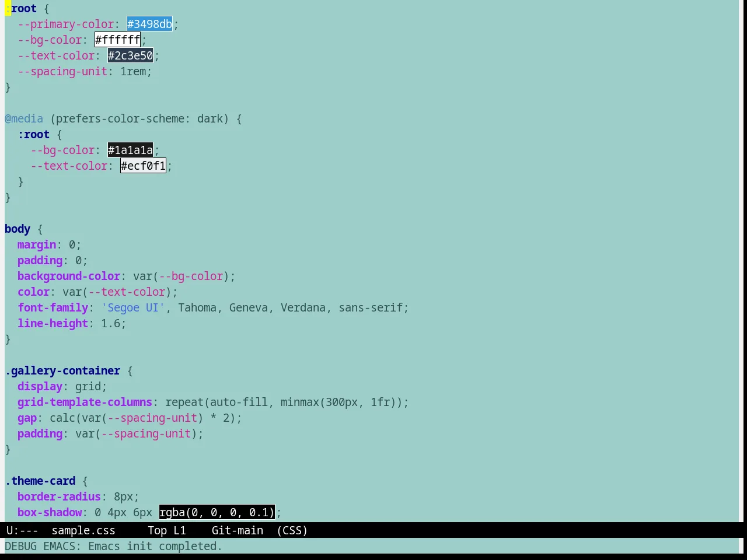
Task: Click the 'display' property
Action: 40,386
